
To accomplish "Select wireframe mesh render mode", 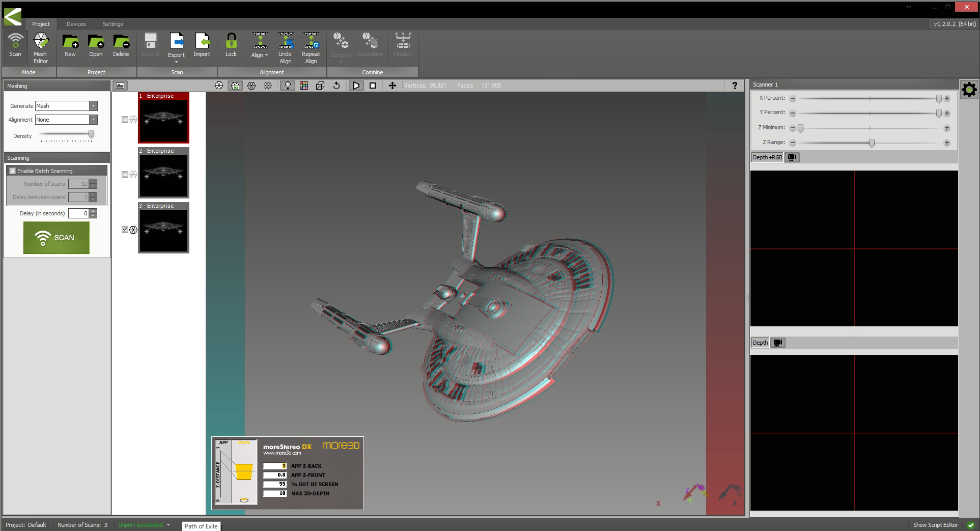I will pyautogui.click(x=251, y=86).
